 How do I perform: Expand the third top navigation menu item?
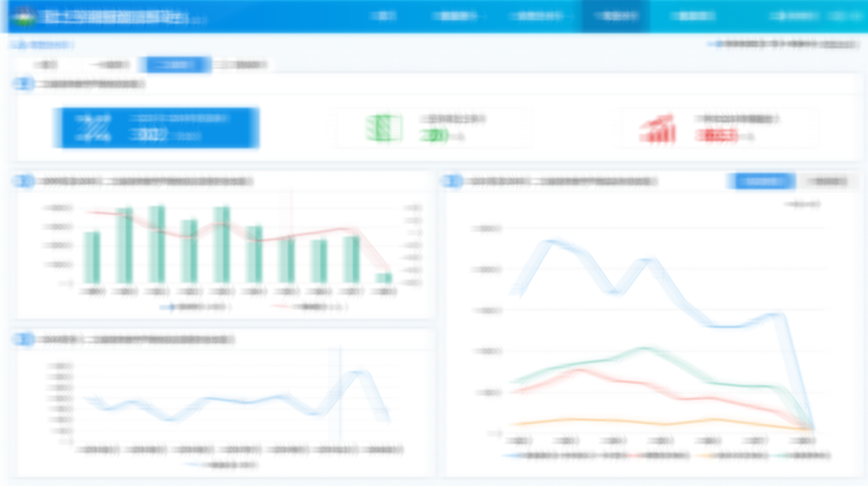point(536,16)
